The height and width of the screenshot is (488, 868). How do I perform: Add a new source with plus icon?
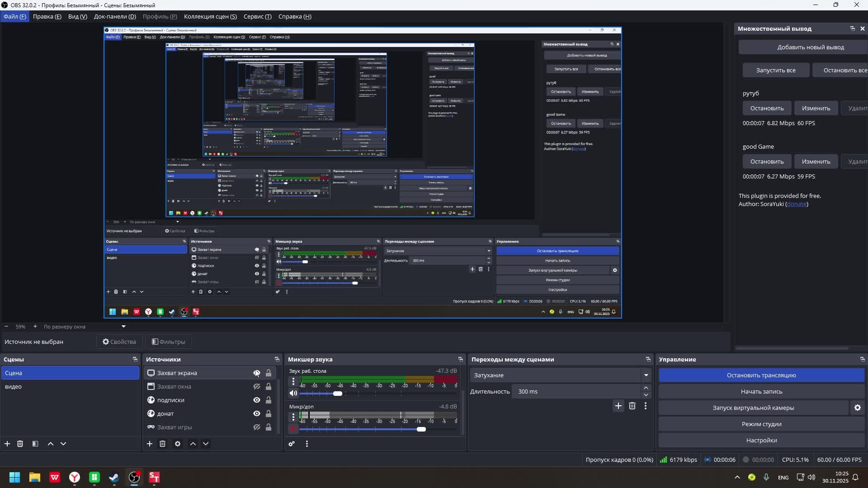click(x=150, y=444)
